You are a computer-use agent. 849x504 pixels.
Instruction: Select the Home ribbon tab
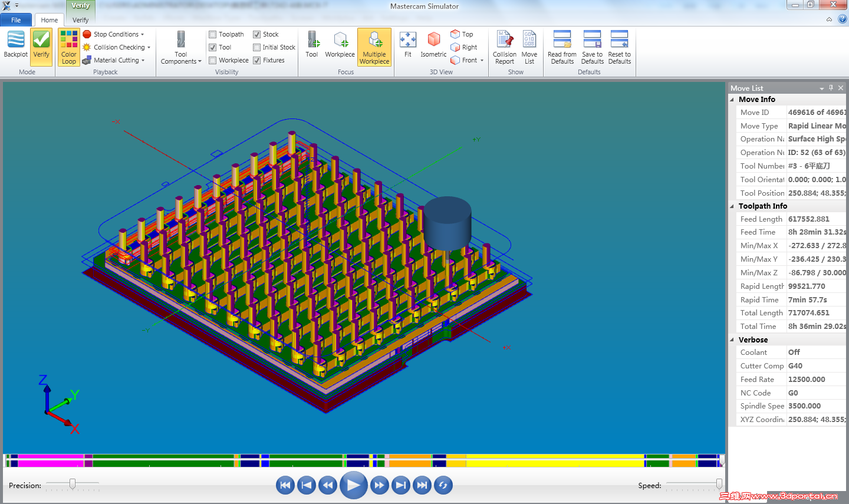pos(50,20)
